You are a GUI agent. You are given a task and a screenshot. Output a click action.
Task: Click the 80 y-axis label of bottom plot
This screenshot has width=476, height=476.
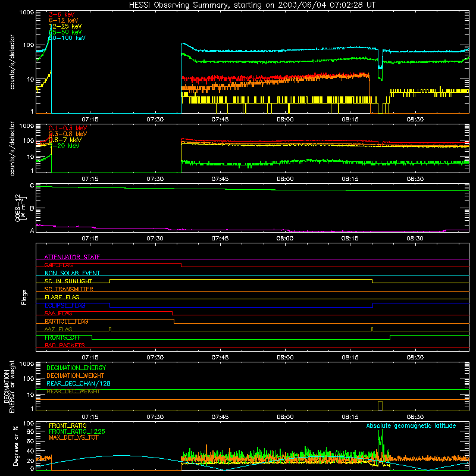pyautogui.click(x=30, y=431)
